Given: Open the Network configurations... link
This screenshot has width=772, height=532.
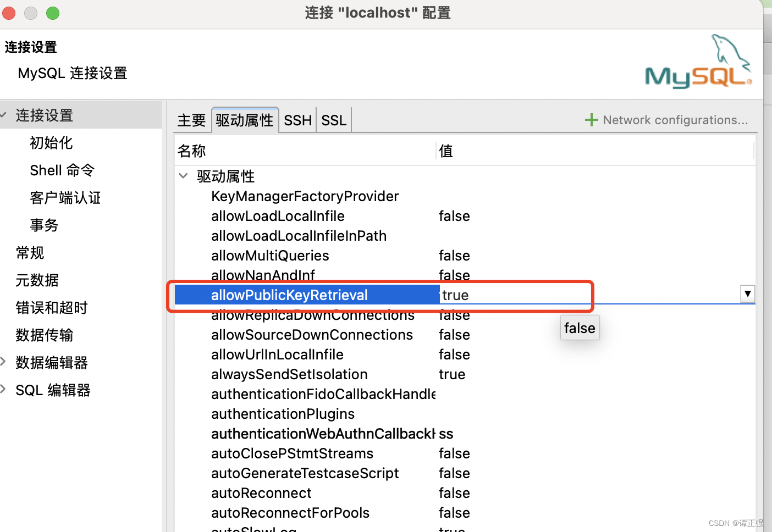Looking at the screenshot, I should 675,120.
